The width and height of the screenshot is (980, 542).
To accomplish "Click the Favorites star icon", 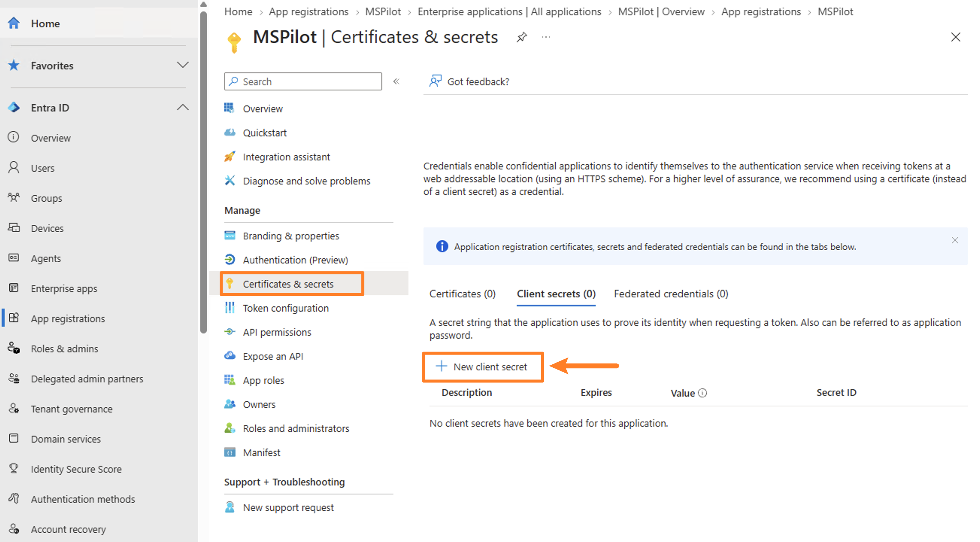I will pyautogui.click(x=14, y=65).
